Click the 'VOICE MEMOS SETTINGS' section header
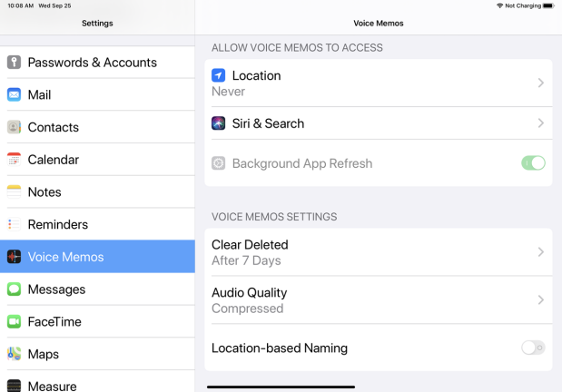562x392 pixels. click(274, 217)
